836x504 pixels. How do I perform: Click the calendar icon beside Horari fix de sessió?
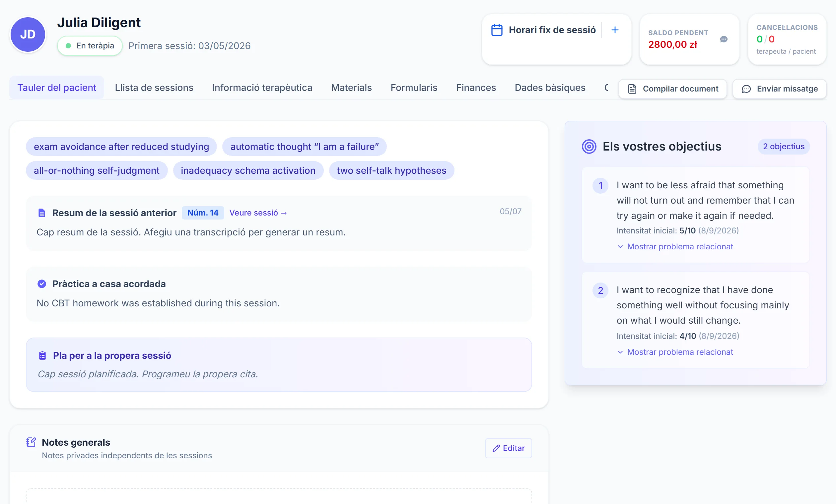[497, 30]
